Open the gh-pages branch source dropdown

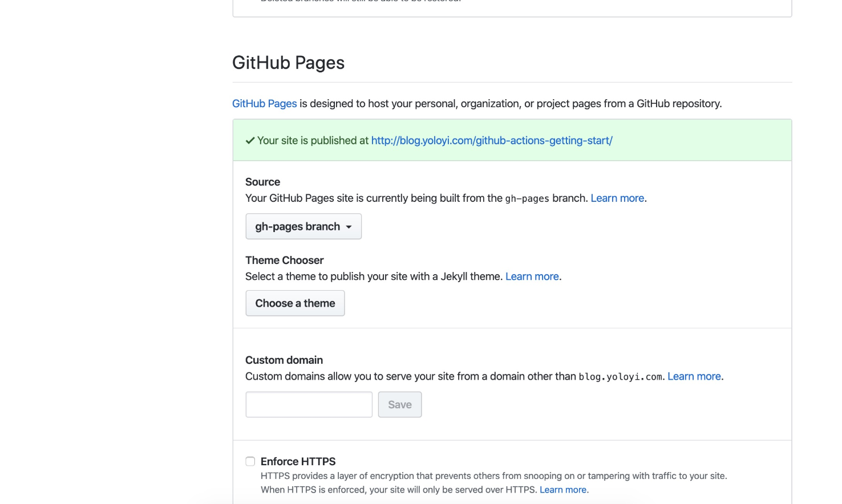coord(303,226)
